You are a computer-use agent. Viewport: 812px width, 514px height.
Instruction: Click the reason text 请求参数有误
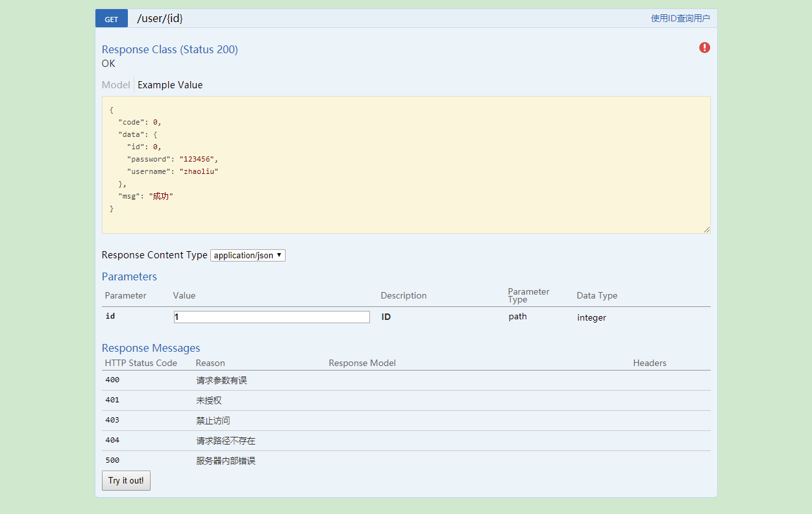click(221, 380)
